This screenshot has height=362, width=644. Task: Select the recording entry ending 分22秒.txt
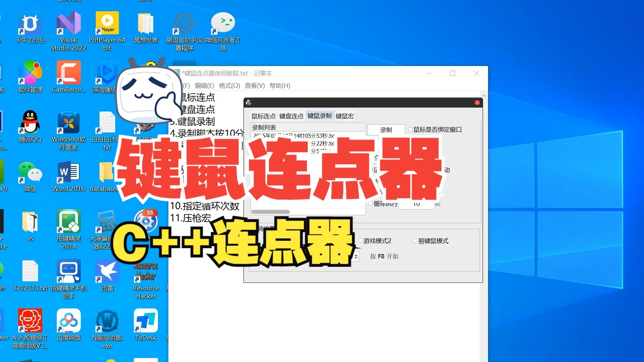[322, 143]
